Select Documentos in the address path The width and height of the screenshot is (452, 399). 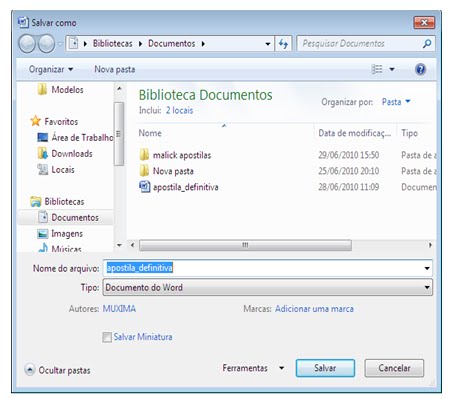point(171,44)
